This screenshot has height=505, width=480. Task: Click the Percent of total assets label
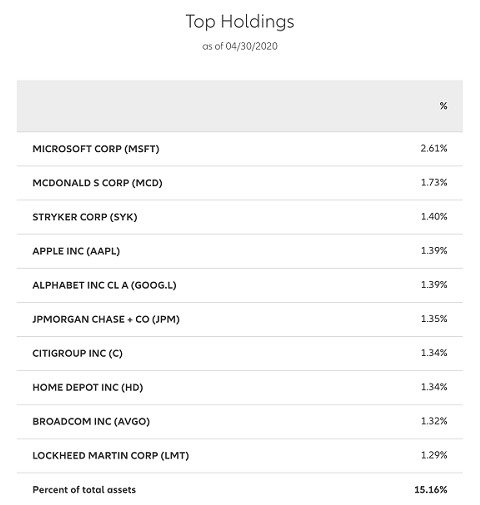84,490
